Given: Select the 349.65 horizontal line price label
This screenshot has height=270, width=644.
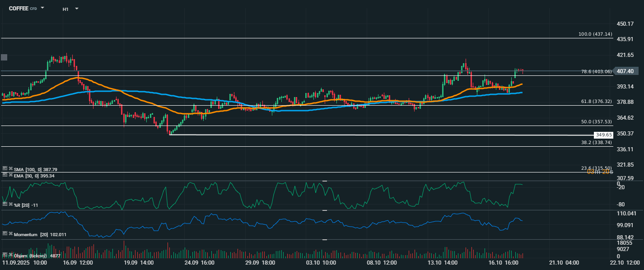Looking at the screenshot, I should [603, 135].
